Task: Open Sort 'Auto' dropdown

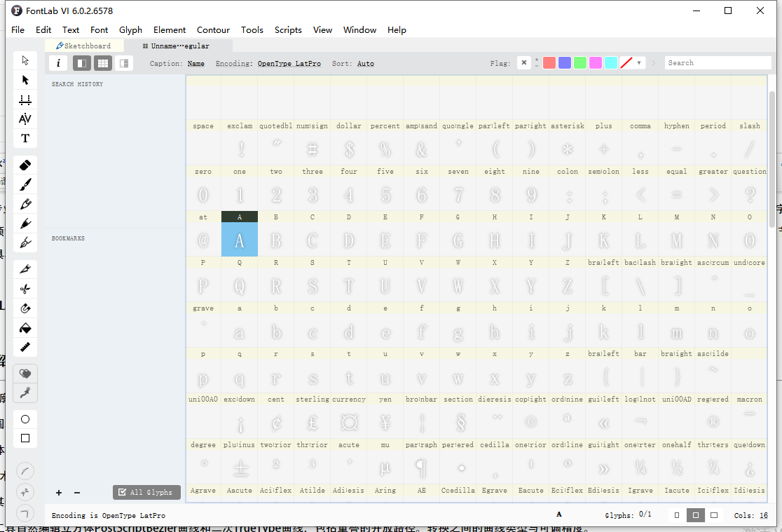Action: tap(366, 63)
